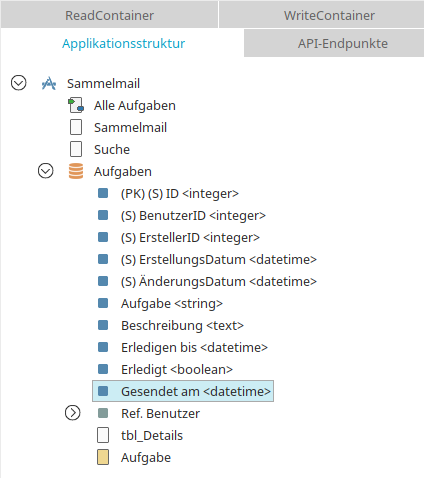This screenshot has height=478, width=424.
Task: Click the Sammelmail application icon
Action: click(x=49, y=83)
